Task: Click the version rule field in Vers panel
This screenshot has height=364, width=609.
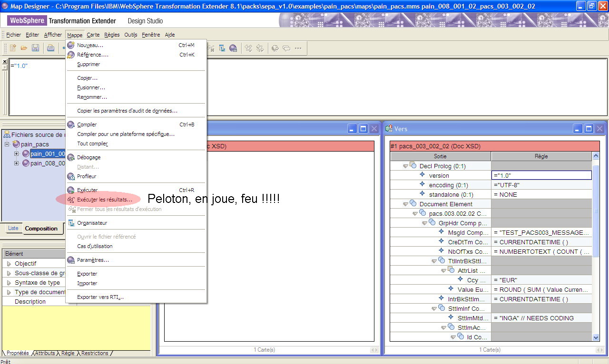Action: [x=541, y=175]
